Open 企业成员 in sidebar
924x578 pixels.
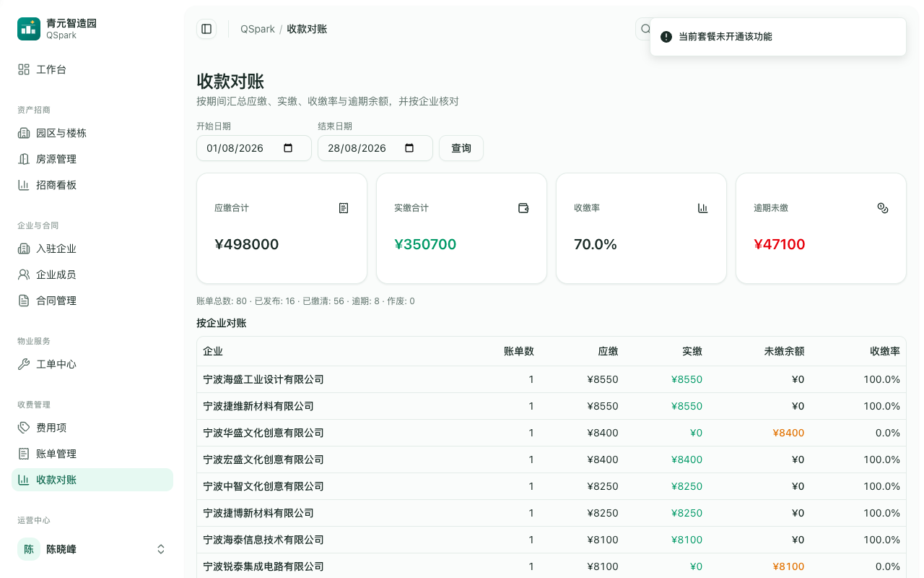click(92, 275)
